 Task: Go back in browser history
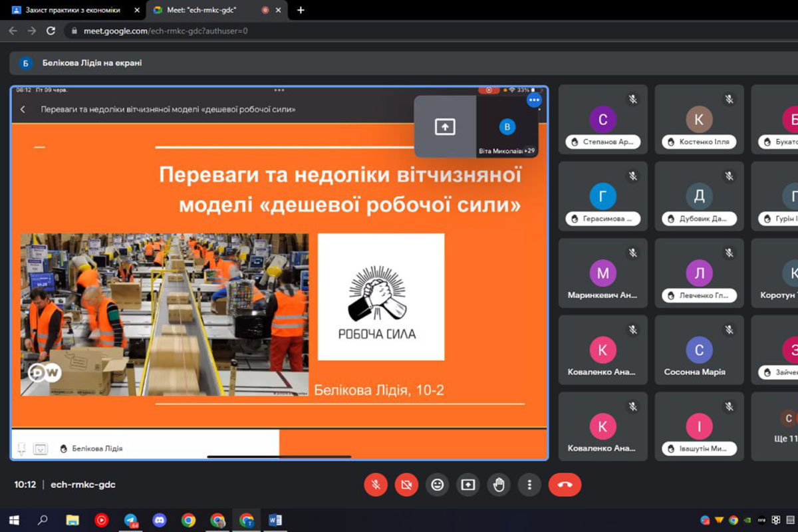point(13,31)
